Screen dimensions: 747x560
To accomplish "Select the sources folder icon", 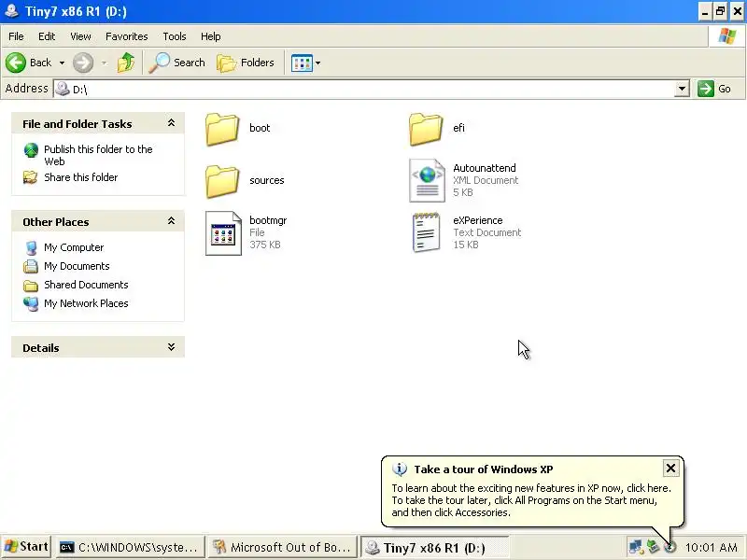I will [222, 181].
